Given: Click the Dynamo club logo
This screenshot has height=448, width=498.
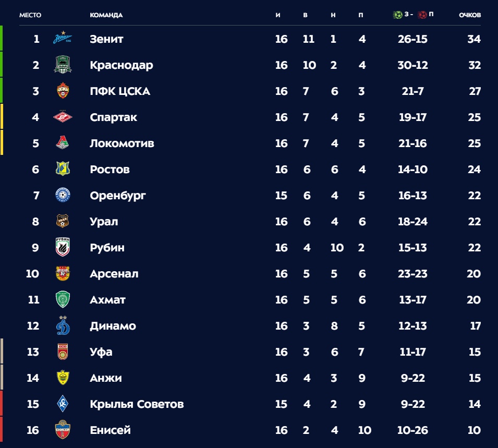Looking at the screenshot, I should (x=63, y=325).
